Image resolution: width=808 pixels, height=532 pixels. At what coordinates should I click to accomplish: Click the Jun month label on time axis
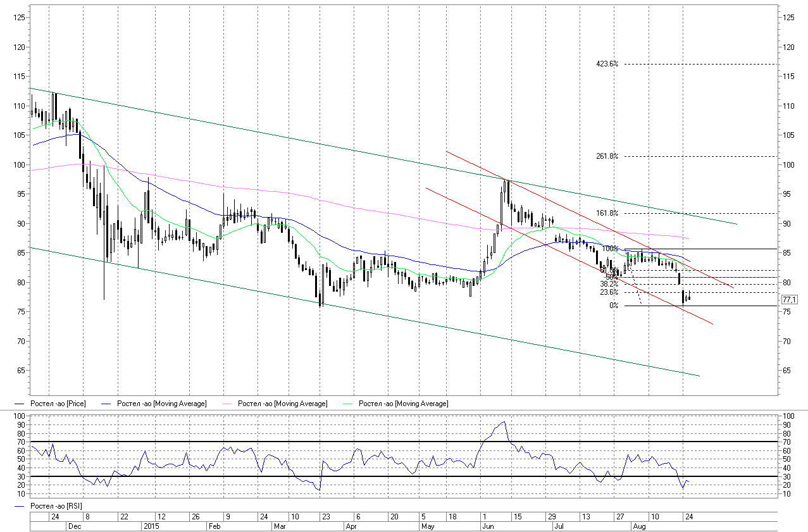tap(488, 526)
